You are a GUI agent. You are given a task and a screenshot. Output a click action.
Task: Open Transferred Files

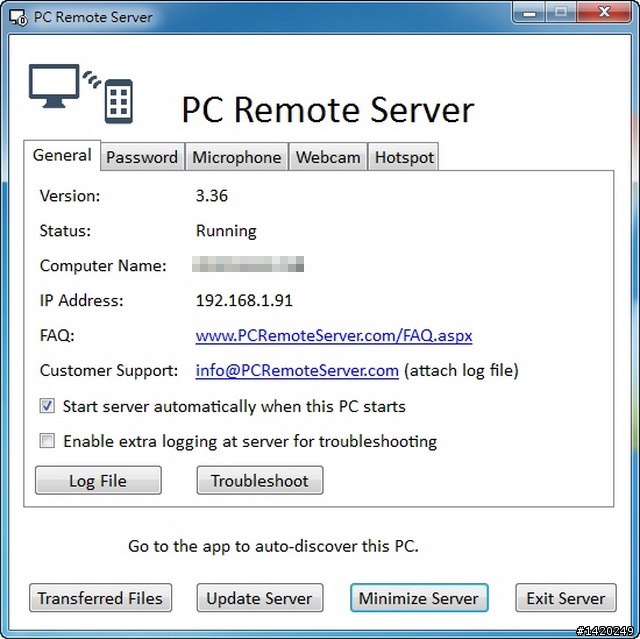click(x=100, y=598)
